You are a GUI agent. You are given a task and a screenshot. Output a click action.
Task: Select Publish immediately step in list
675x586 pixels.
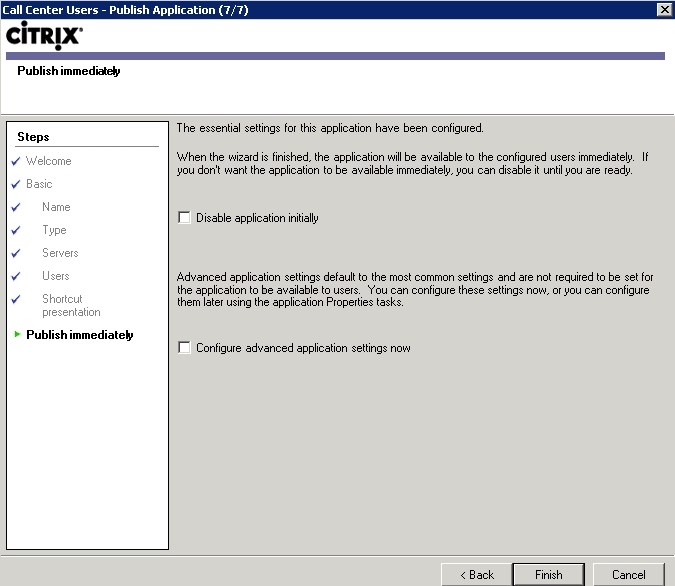pyautogui.click(x=80, y=335)
